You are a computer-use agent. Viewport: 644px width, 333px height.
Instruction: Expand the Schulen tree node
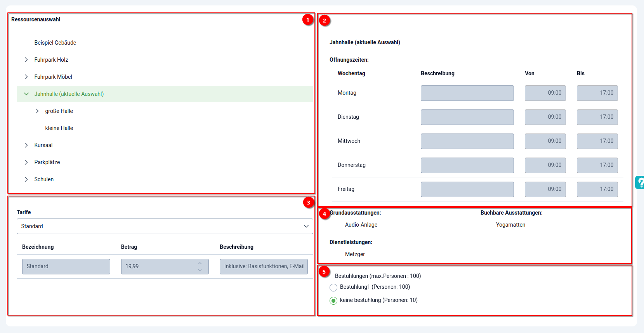click(x=26, y=179)
